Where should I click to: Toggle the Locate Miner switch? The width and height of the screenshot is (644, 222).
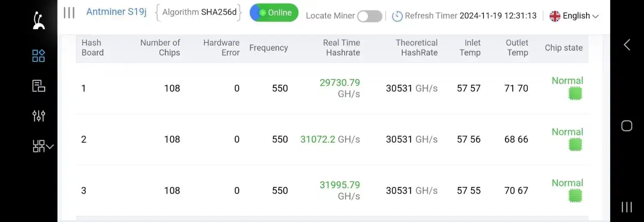[370, 16]
